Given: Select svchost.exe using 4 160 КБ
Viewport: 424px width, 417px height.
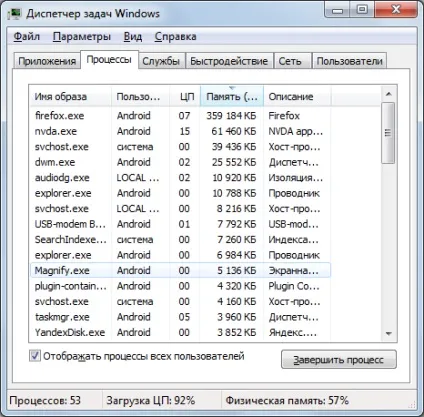Looking at the screenshot, I should [x=180, y=301].
